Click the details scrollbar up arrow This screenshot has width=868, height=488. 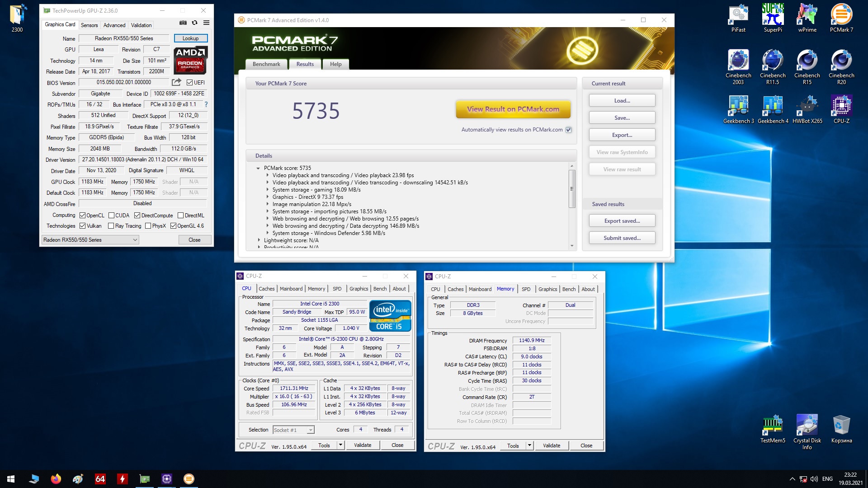[572, 166]
